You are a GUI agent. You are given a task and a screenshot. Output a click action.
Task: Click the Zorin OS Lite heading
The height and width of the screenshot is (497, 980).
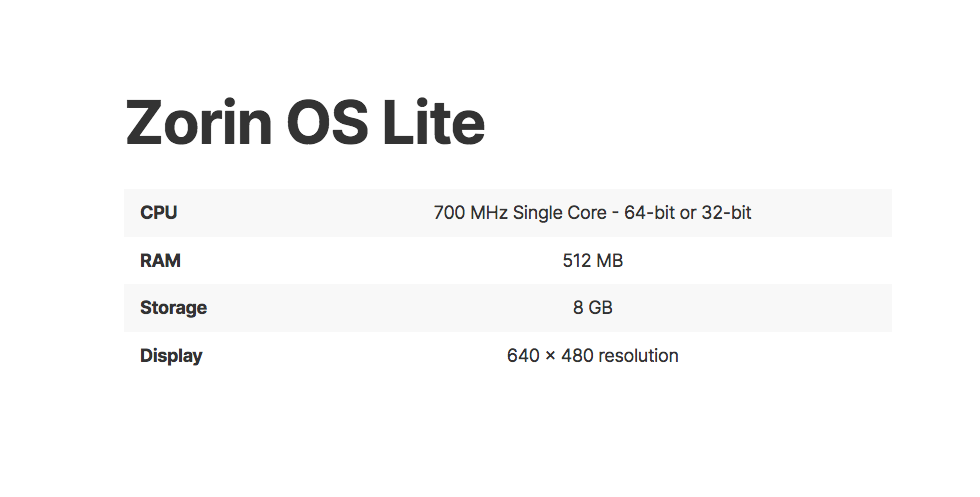coord(305,124)
